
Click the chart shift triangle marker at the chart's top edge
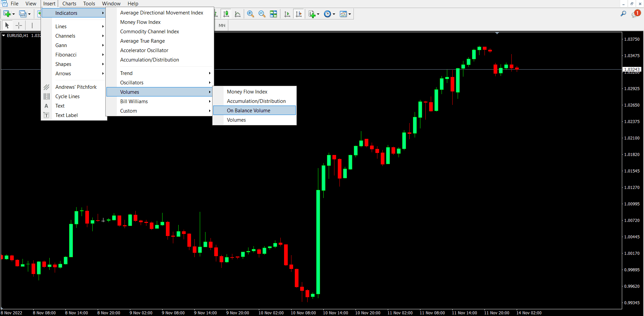[497, 33]
